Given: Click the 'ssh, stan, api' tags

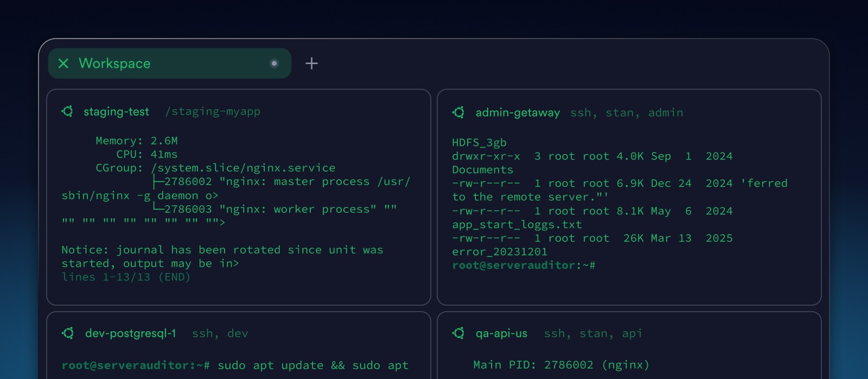Looking at the screenshot, I should 593,333.
